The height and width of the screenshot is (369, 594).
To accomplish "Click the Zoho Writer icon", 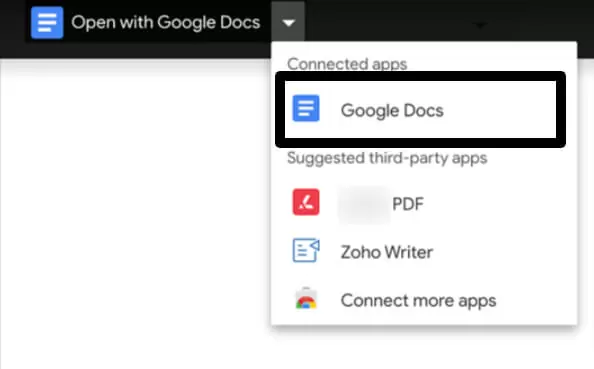I will pos(306,250).
